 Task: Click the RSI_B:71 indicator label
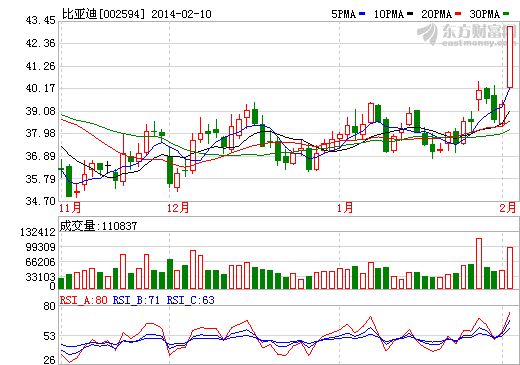point(136,300)
